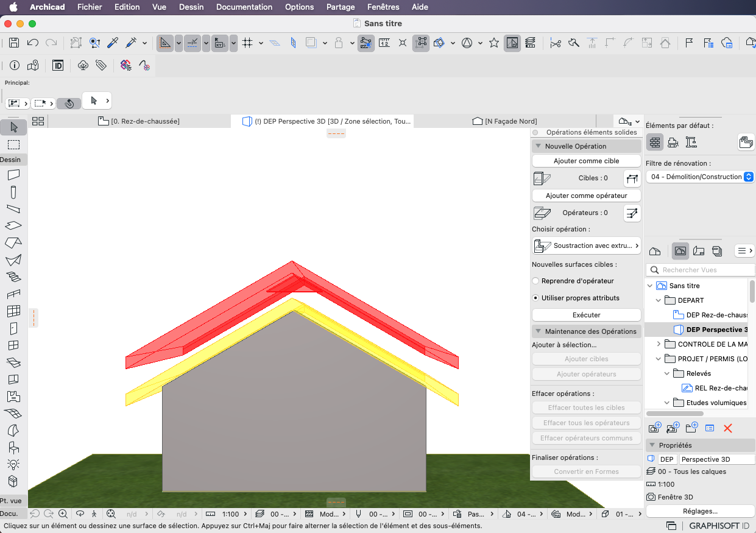Click the brick wall default elements icon

(655, 143)
